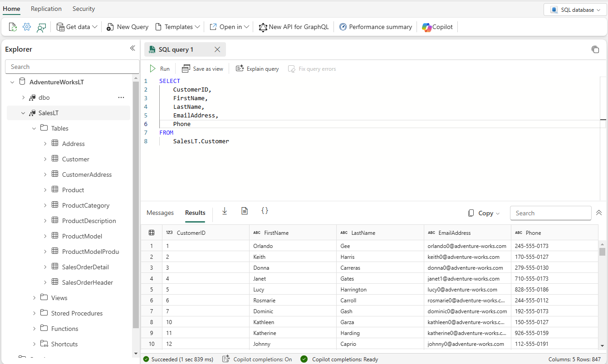Click the New Query icon

[110, 27]
